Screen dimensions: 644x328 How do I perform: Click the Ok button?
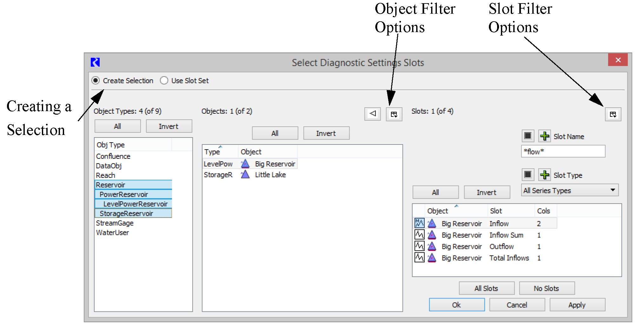(456, 305)
